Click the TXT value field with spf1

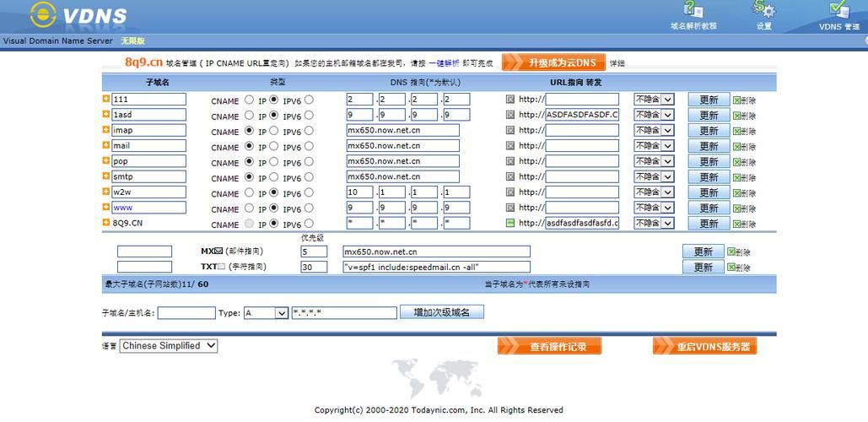436,267
